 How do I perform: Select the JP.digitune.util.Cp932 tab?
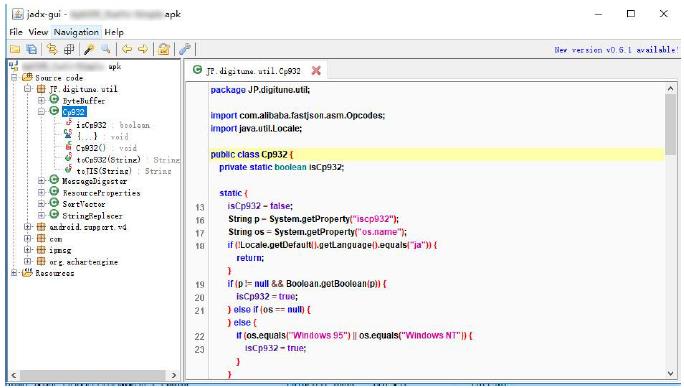253,71
